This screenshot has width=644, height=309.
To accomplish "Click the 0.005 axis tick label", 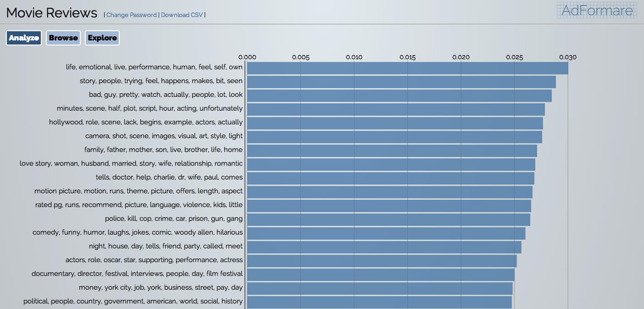I will coord(300,57).
